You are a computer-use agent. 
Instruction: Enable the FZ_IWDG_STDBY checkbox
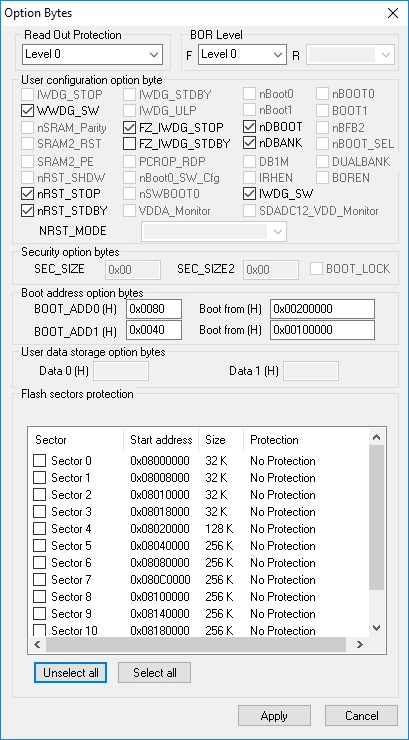130,143
